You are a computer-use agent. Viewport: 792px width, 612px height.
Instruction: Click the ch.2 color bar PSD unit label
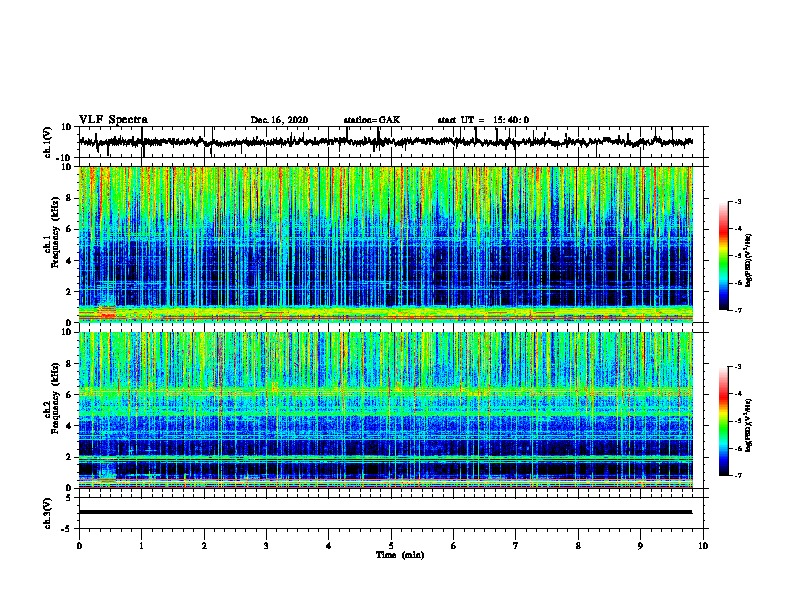[748, 425]
